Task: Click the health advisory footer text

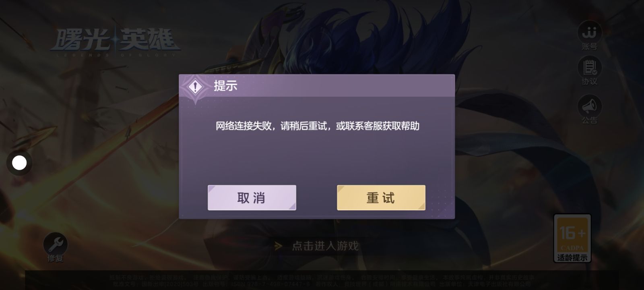Action: point(322,280)
